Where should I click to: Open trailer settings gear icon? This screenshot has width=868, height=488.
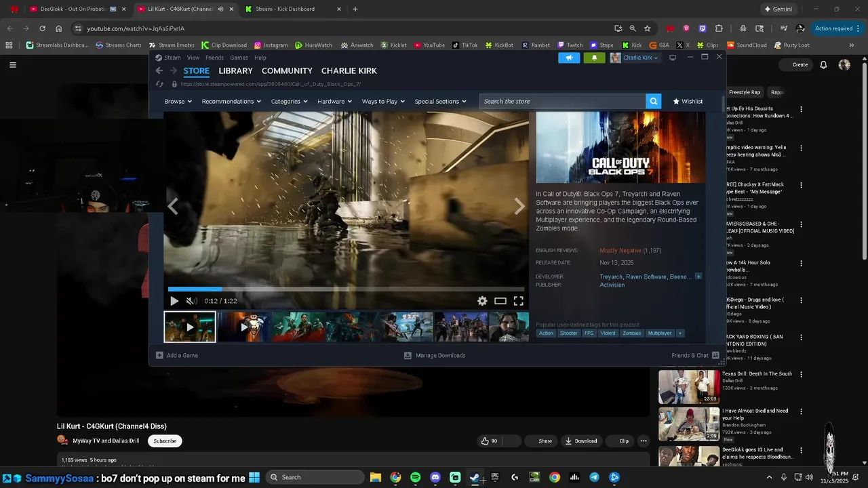[x=482, y=301]
